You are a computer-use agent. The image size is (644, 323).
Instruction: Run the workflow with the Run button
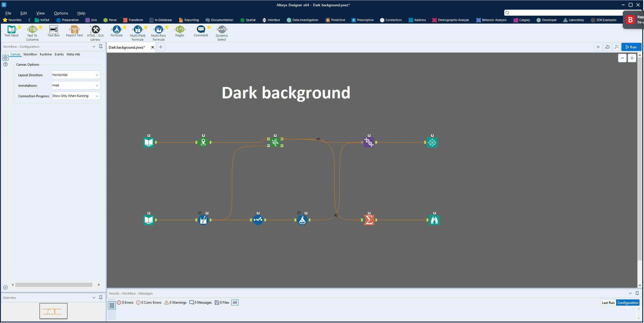tap(631, 47)
